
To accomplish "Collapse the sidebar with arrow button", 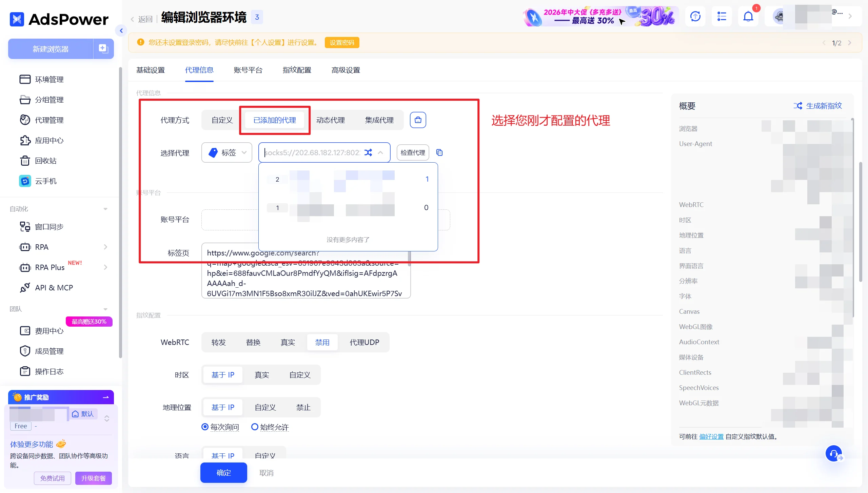I will click(x=121, y=30).
